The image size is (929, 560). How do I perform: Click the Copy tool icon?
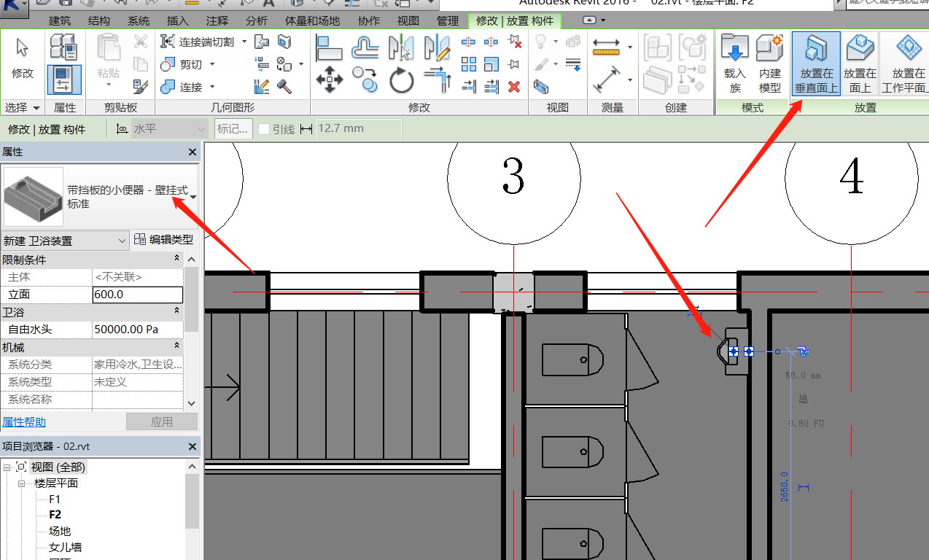point(365,79)
